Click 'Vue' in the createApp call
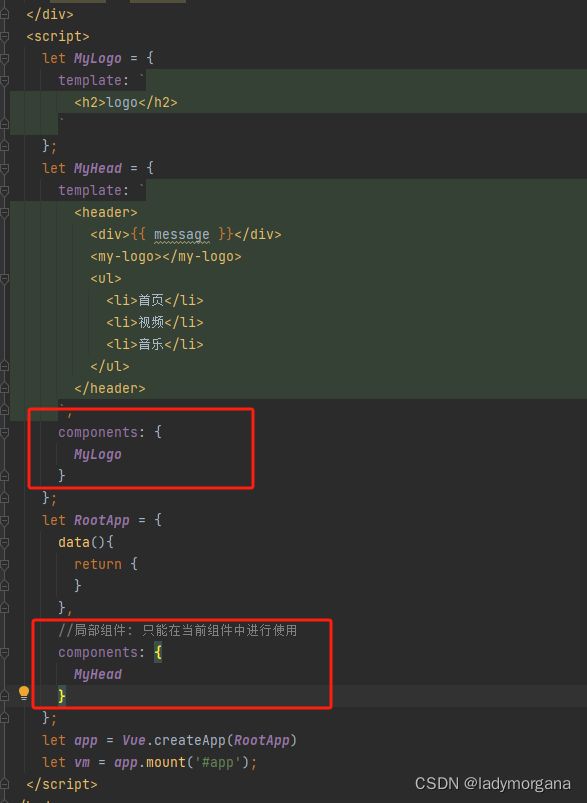This screenshot has height=803, width=587. (134, 740)
